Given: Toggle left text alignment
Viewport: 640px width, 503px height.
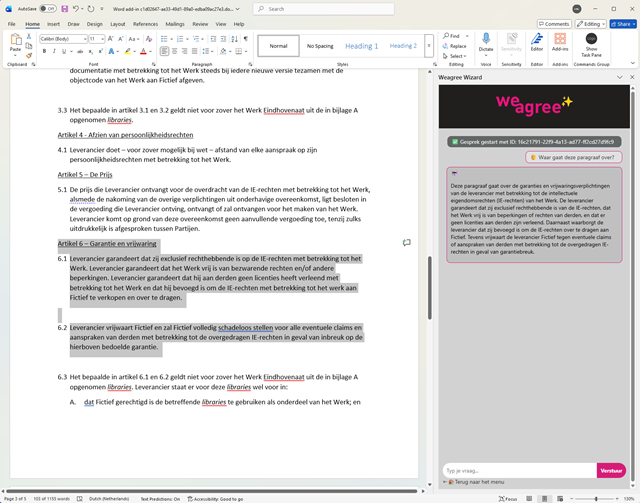Looking at the screenshot, I should pyautogui.click(x=164, y=51).
